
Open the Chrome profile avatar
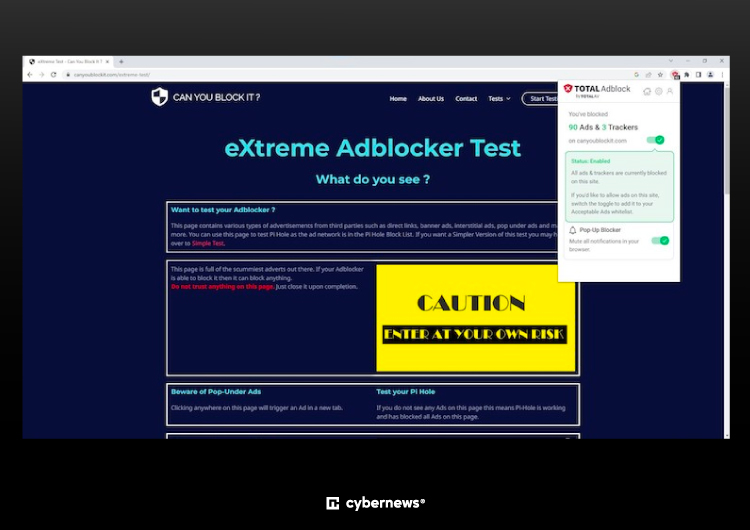click(710, 75)
